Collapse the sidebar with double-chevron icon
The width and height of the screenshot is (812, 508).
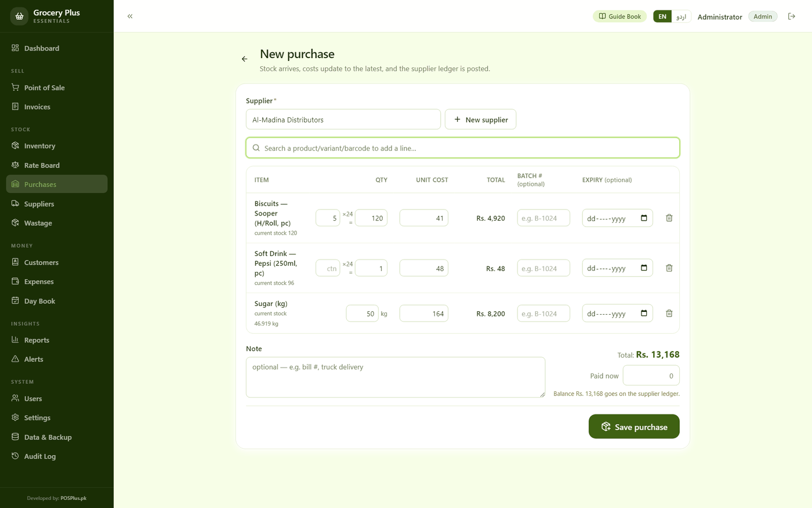point(130,16)
